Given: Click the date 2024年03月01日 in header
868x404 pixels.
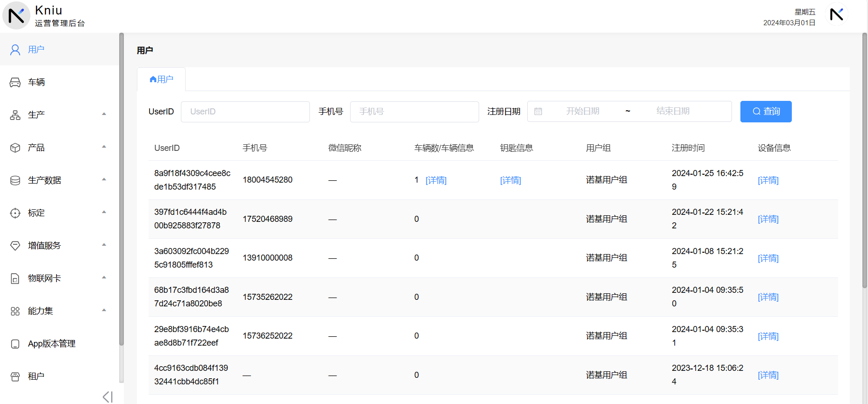Looking at the screenshot, I should [789, 23].
